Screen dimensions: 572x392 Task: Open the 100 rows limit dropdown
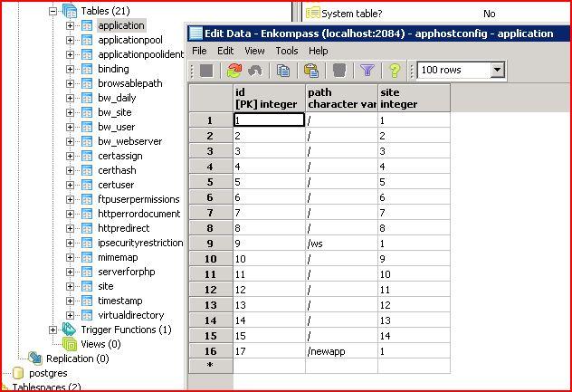click(x=497, y=70)
